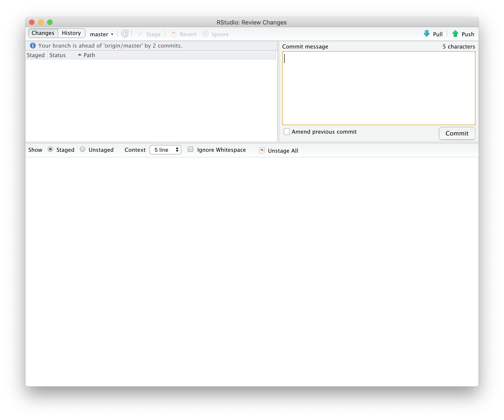Click the Unstage All icon
Image resolution: width=504 pixels, height=420 pixels.
tap(262, 150)
